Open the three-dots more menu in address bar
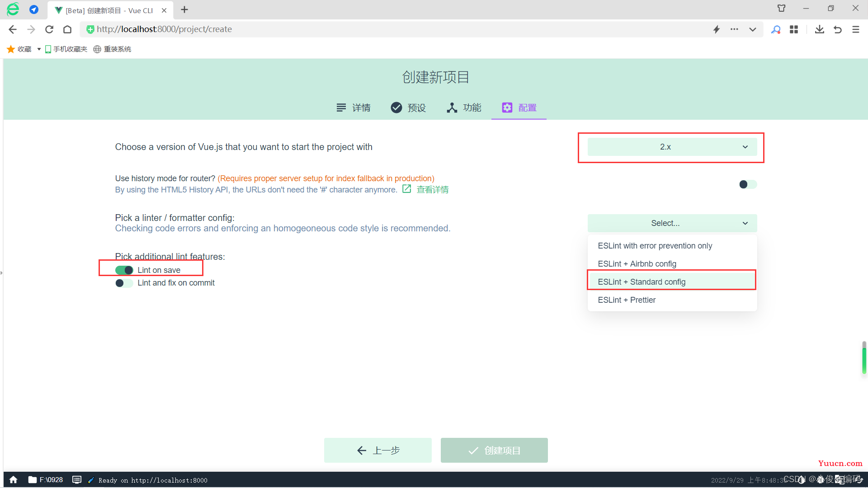Image resolution: width=868 pixels, height=488 pixels. point(734,29)
